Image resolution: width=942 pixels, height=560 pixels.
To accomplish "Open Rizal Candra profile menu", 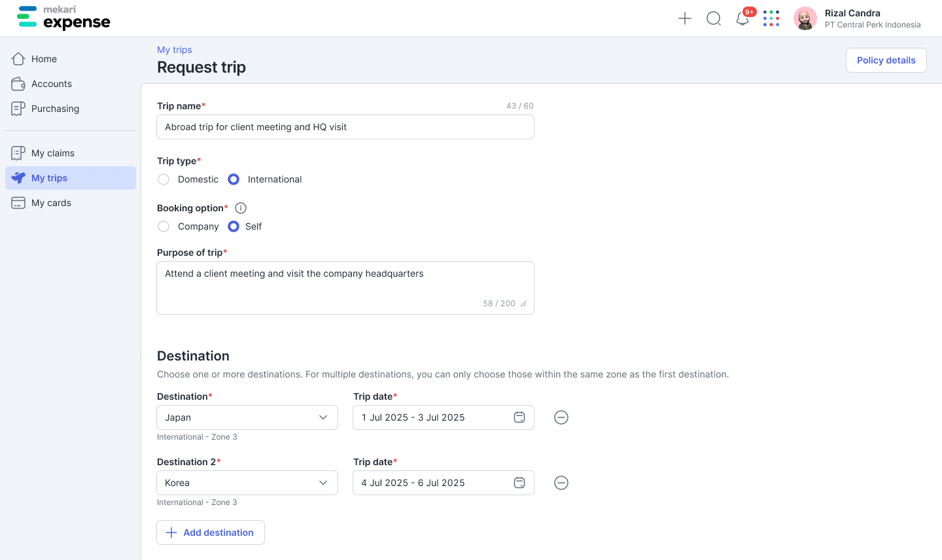I will 857,18.
